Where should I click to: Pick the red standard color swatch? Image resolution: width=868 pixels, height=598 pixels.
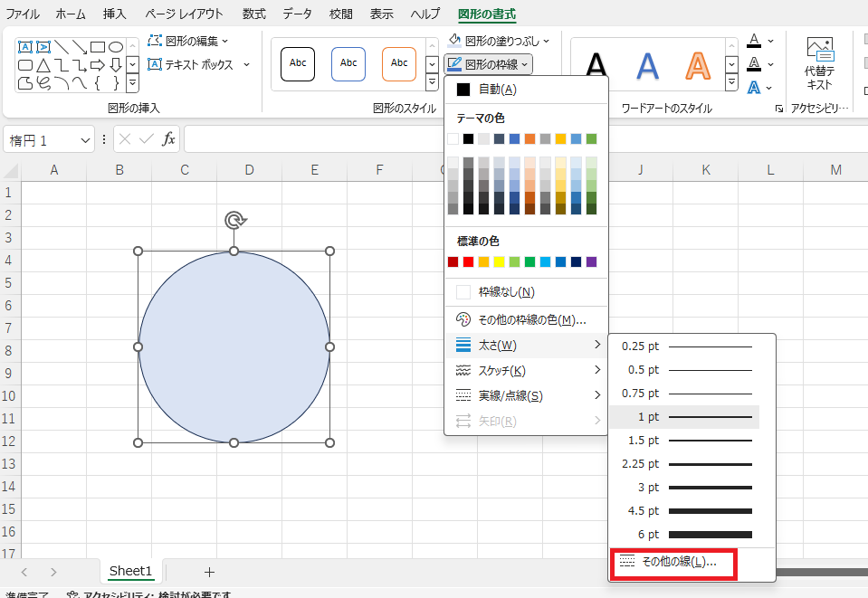468,261
